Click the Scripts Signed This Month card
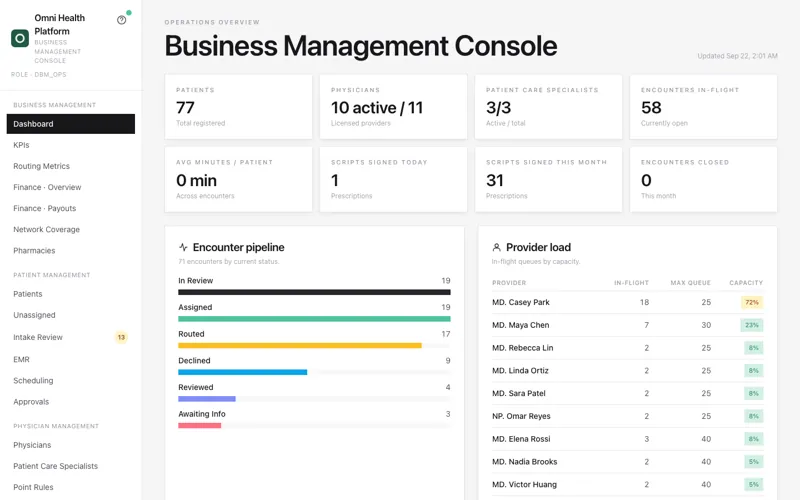 548,180
